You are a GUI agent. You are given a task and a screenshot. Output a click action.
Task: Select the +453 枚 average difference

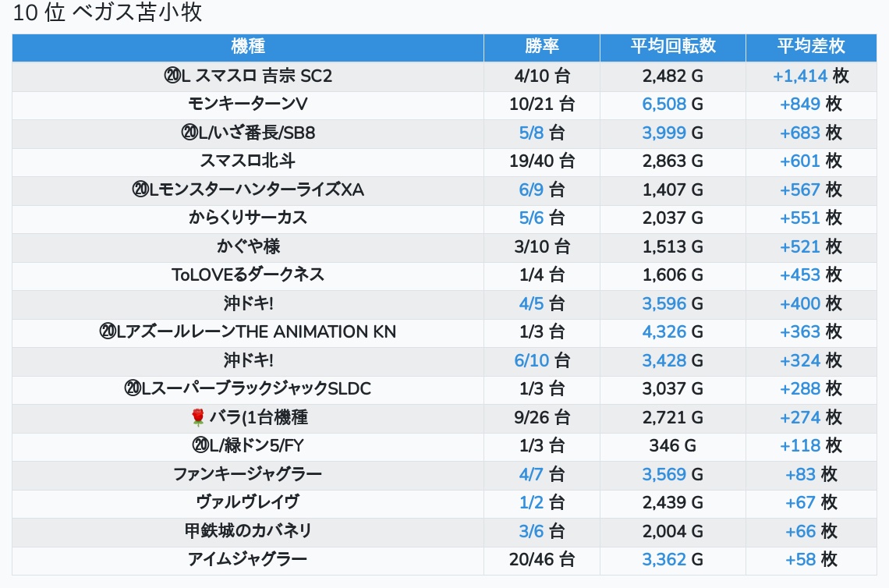point(811,275)
